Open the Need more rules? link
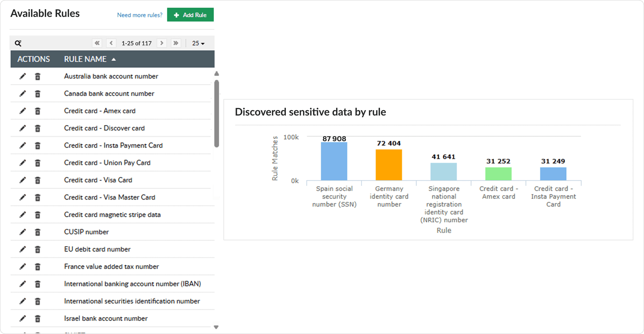This screenshot has height=334, width=644. (x=139, y=15)
